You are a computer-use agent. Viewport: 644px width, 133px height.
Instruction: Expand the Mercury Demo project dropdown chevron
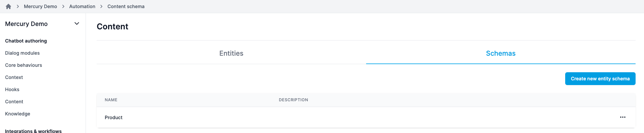(x=77, y=24)
